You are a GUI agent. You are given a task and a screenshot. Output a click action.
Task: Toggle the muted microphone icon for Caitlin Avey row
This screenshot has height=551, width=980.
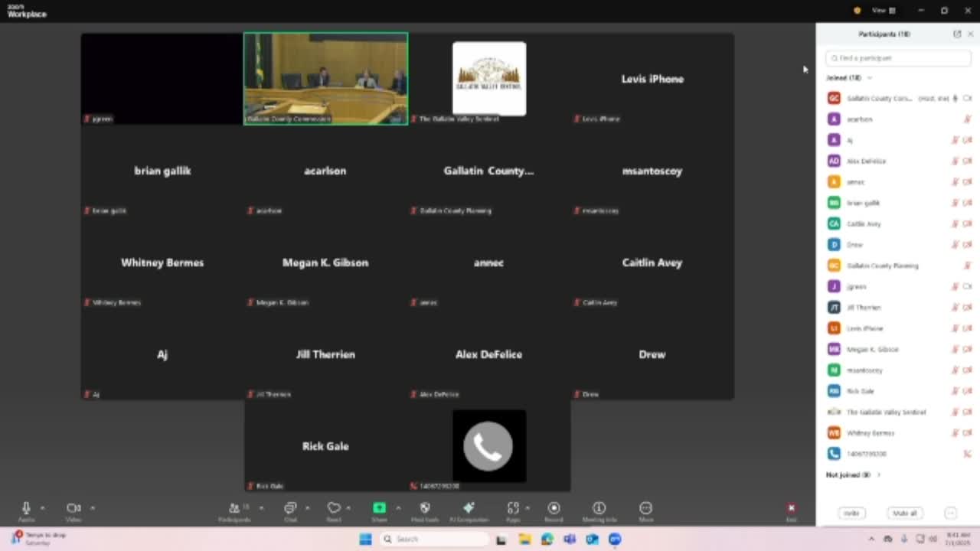pos(955,224)
